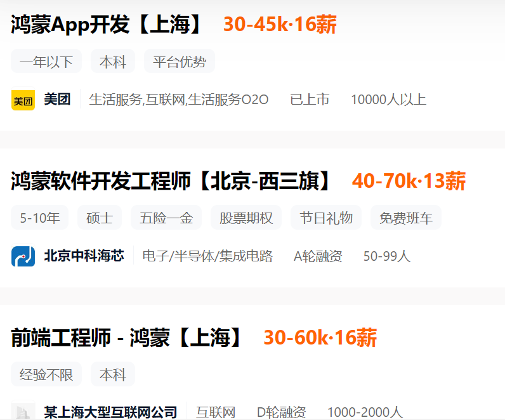Open the 前端工程师 - 鸿蒙【上海】 job listing

pyautogui.click(x=127, y=338)
